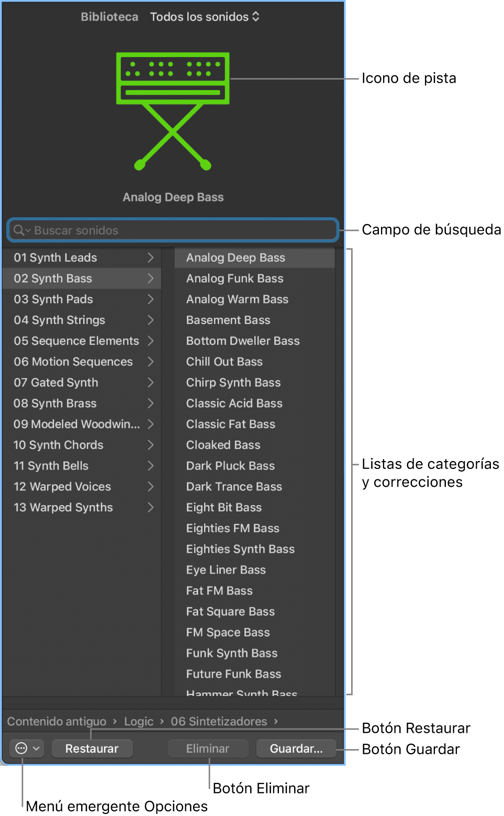The image size is (504, 816).
Task: Select the 02 Synth Bass category
Action: [53, 278]
